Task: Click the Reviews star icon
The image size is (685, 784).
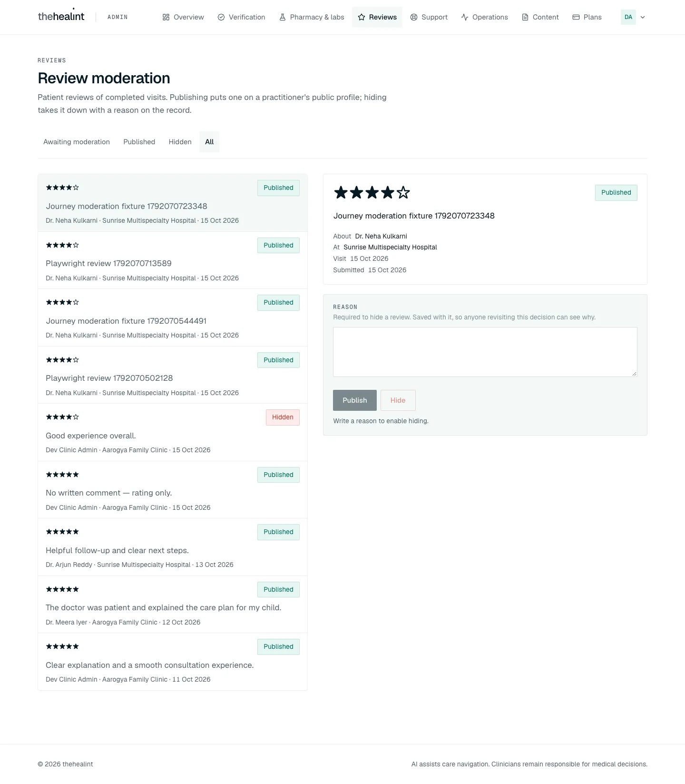Action: (x=362, y=17)
